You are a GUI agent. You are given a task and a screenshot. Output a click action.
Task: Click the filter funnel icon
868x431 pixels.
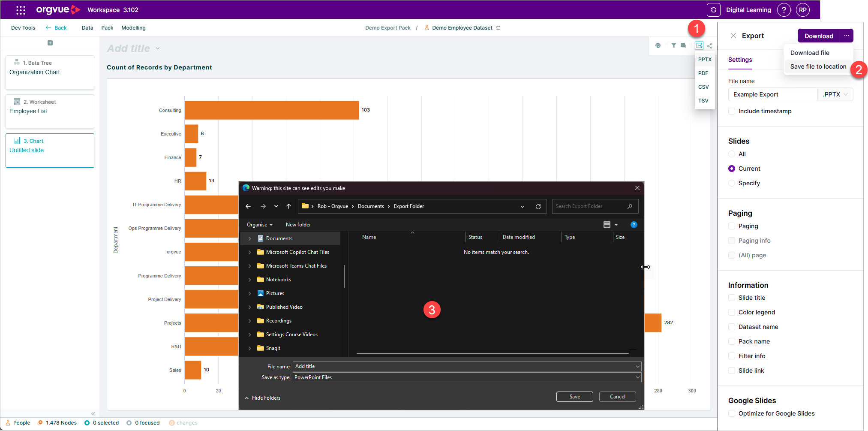click(x=674, y=45)
